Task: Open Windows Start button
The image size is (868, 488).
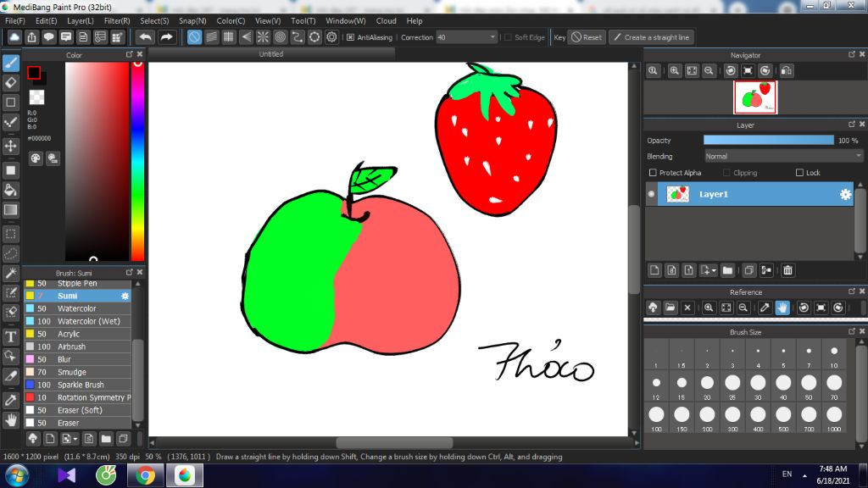Action: [17, 476]
